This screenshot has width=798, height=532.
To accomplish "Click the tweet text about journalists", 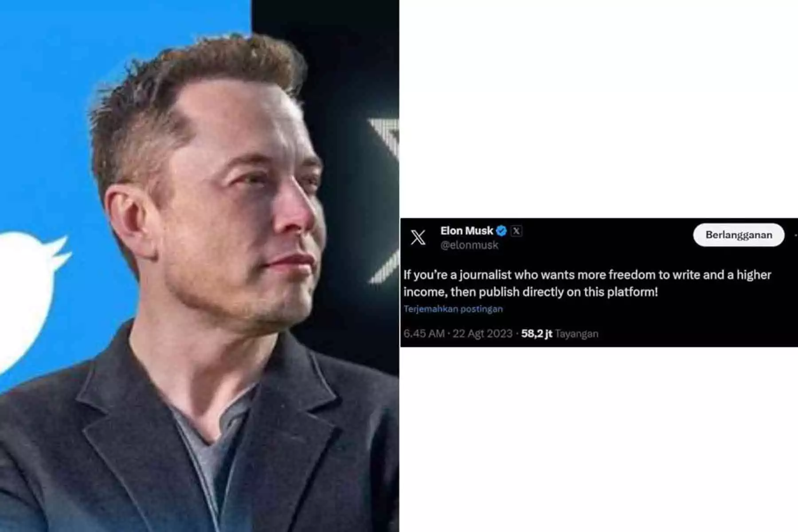I will tap(587, 283).
